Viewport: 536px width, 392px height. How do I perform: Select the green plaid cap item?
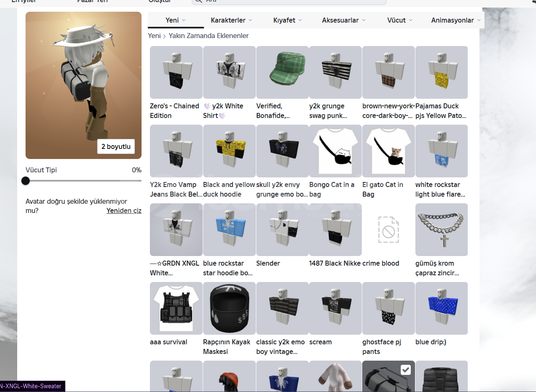pos(283,72)
